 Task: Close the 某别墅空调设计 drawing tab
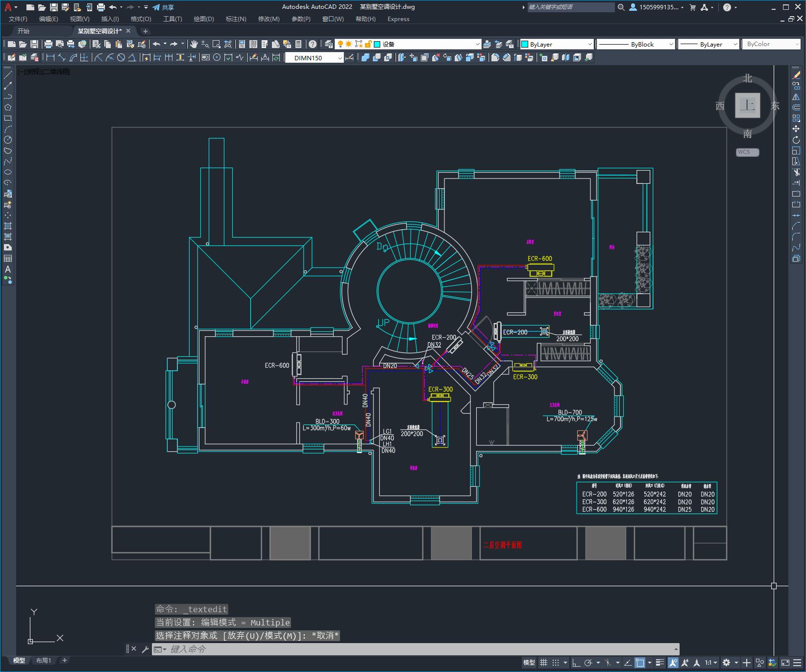pos(128,31)
